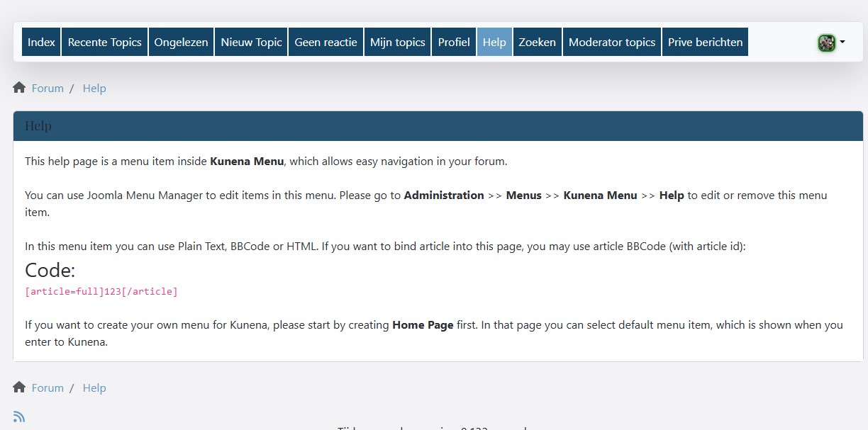This screenshot has height=430, width=868.
Task: Click the highlighted Help menu item
Action: [x=494, y=43]
